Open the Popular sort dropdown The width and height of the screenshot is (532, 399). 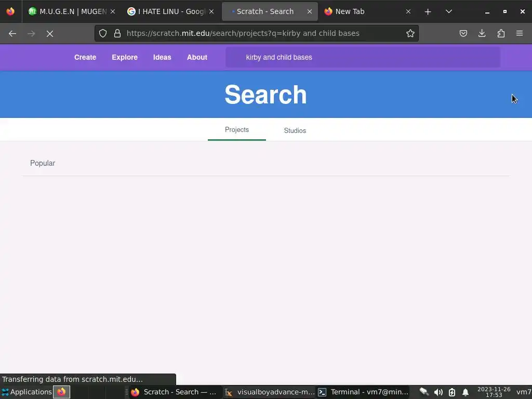pyautogui.click(x=43, y=163)
